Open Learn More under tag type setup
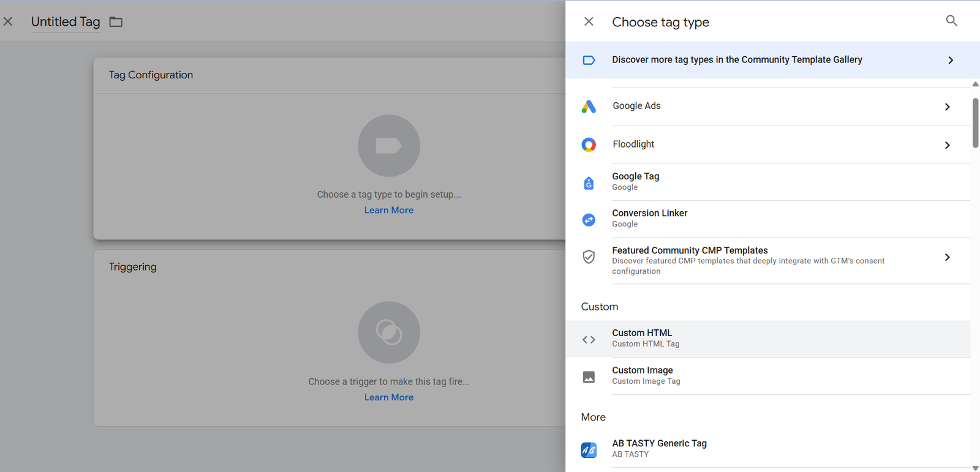This screenshot has width=980, height=472. point(389,210)
